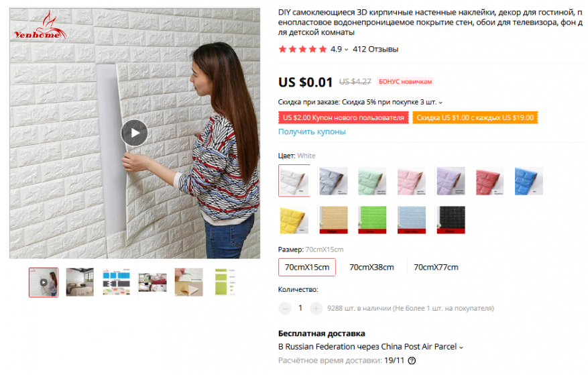This screenshot has height=375, width=588.
Task: Expand the 4.9 rating breakdown dropdown
Action: pyautogui.click(x=339, y=50)
